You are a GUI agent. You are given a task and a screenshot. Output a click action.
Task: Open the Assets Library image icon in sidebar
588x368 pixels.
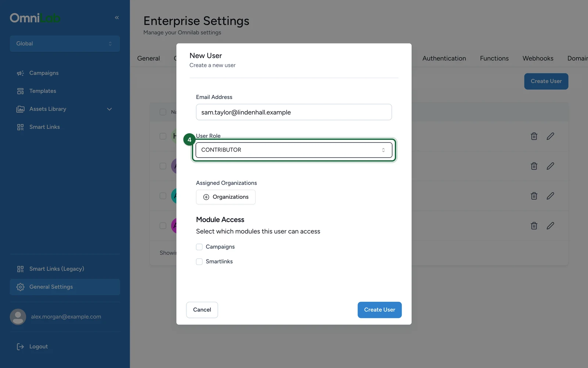(x=20, y=109)
